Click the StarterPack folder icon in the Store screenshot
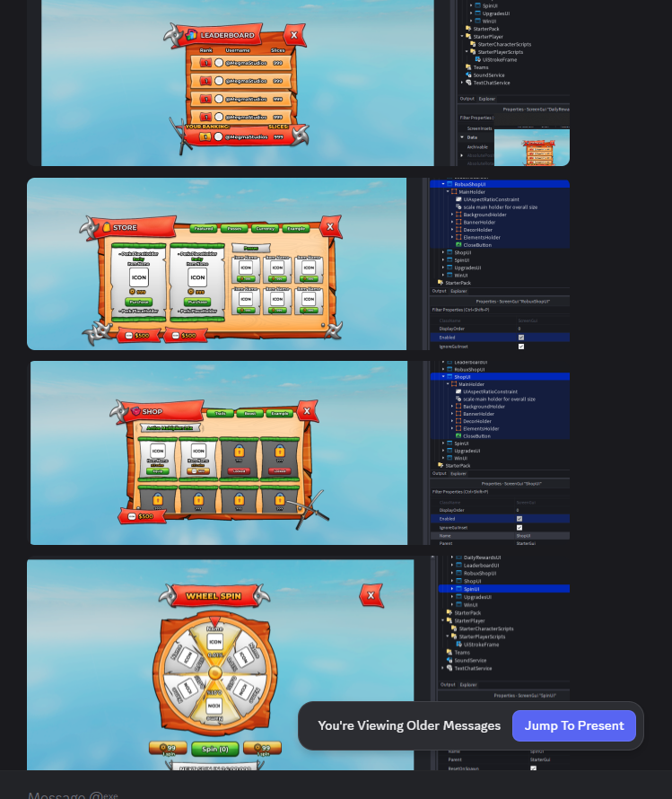Viewport: 672px width, 799px height. [x=441, y=283]
